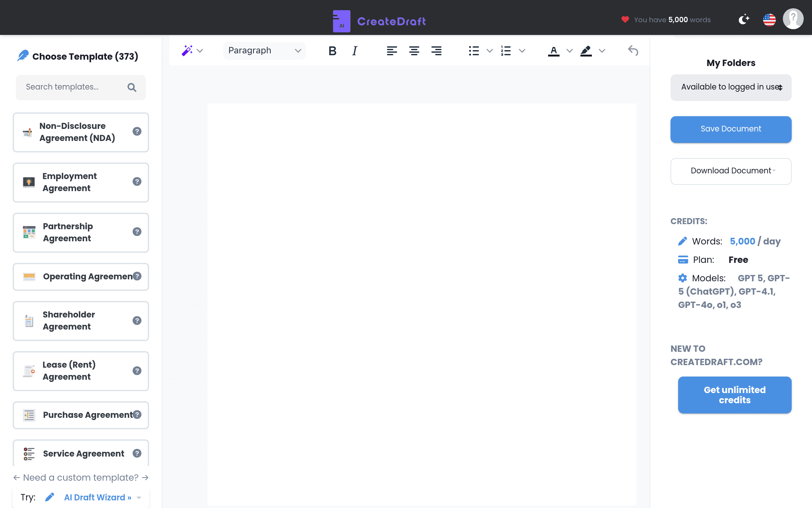Show help for Shareholder Agreement
Viewport: 812px width, 508px height.
point(137,321)
